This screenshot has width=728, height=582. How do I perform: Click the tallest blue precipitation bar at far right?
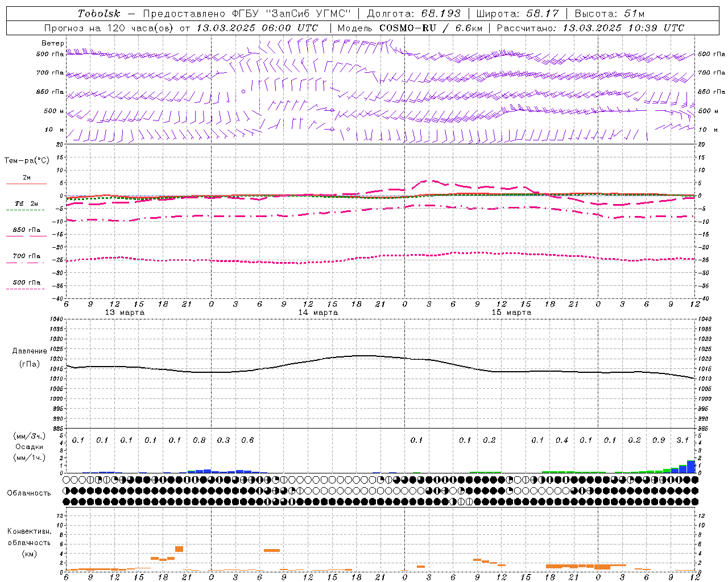tap(691, 467)
